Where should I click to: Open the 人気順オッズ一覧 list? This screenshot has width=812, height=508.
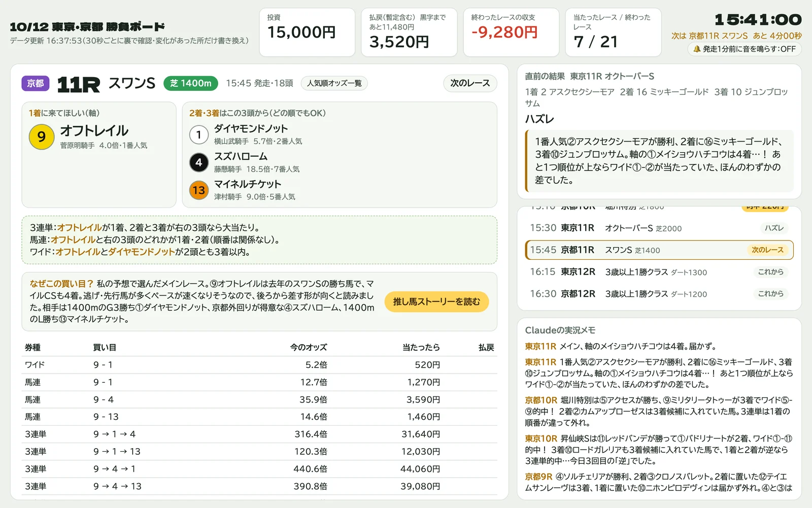click(334, 83)
